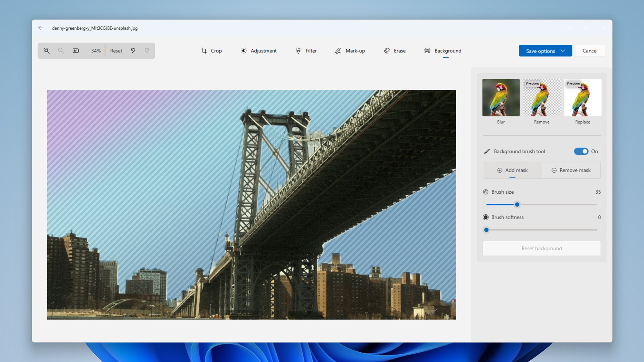The height and width of the screenshot is (362, 644).
Task: Turn off Background brush tool toggle
Action: (581, 151)
